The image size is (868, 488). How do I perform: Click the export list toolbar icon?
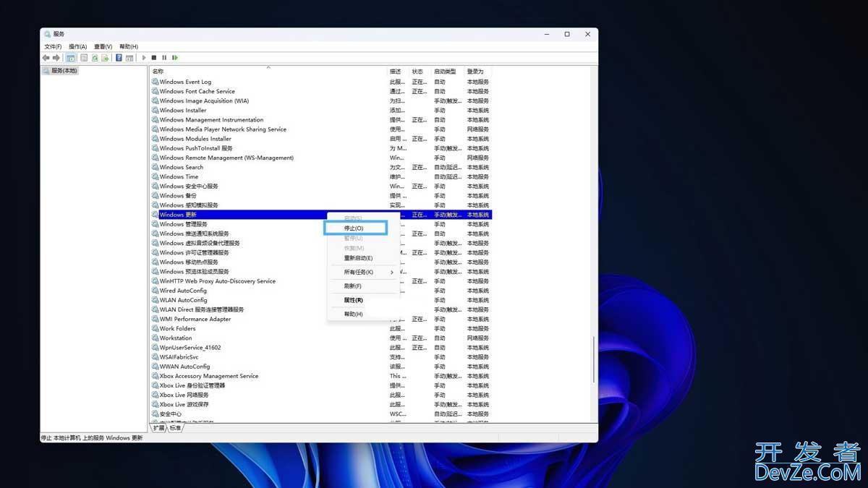coord(105,58)
